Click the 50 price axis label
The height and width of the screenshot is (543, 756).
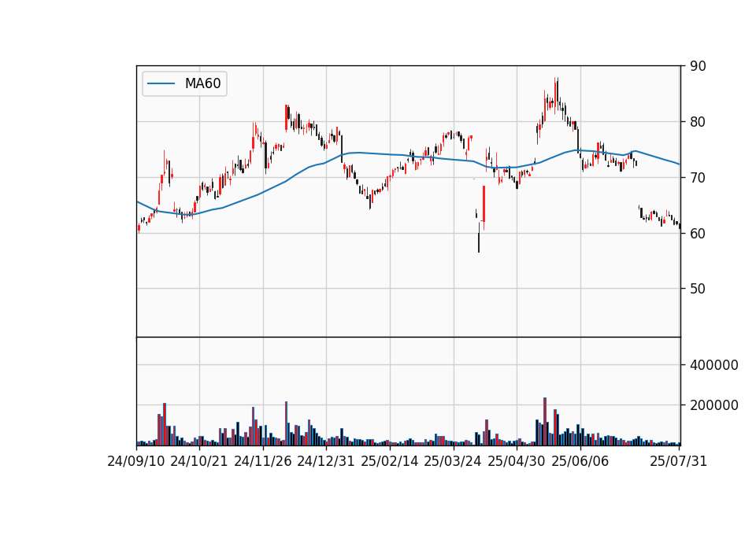pos(698,289)
